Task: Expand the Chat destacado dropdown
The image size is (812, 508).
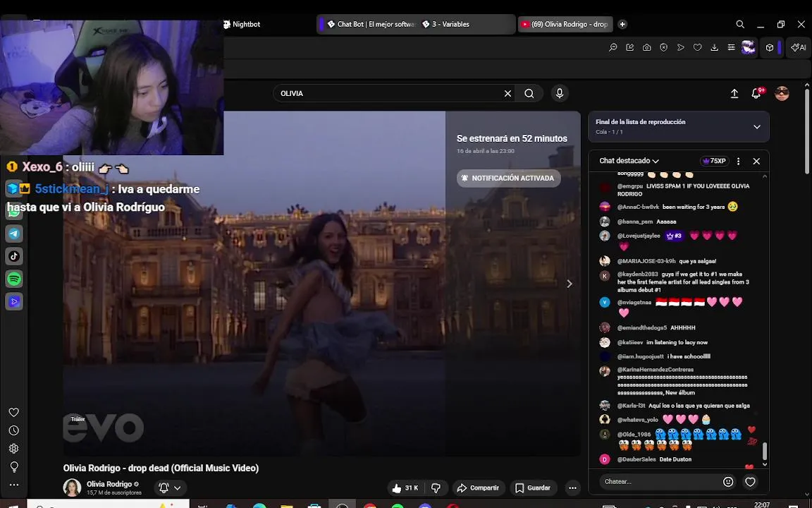Action: pos(629,161)
